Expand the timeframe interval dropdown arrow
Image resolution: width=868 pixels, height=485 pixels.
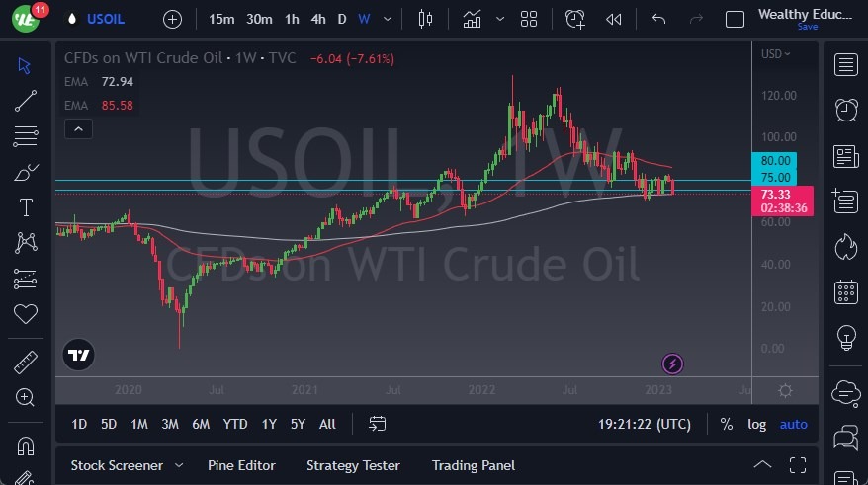(387, 19)
